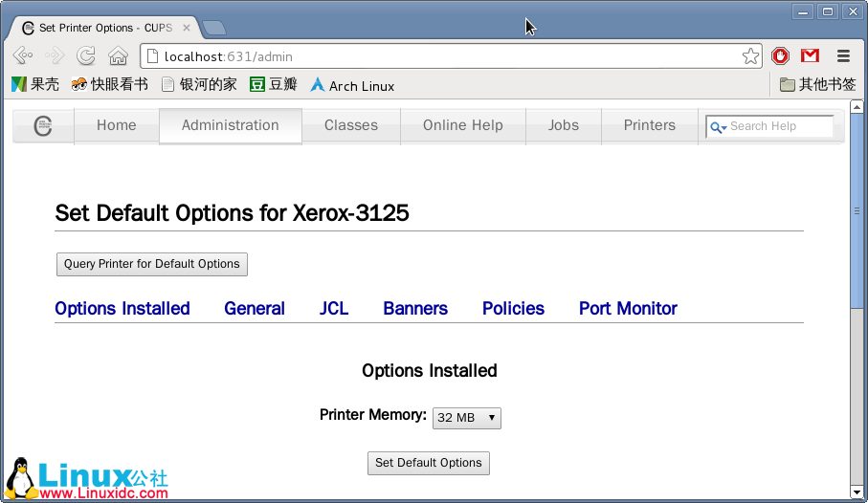Click the Search Help input field
868x503 pixels.
coord(778,126)
